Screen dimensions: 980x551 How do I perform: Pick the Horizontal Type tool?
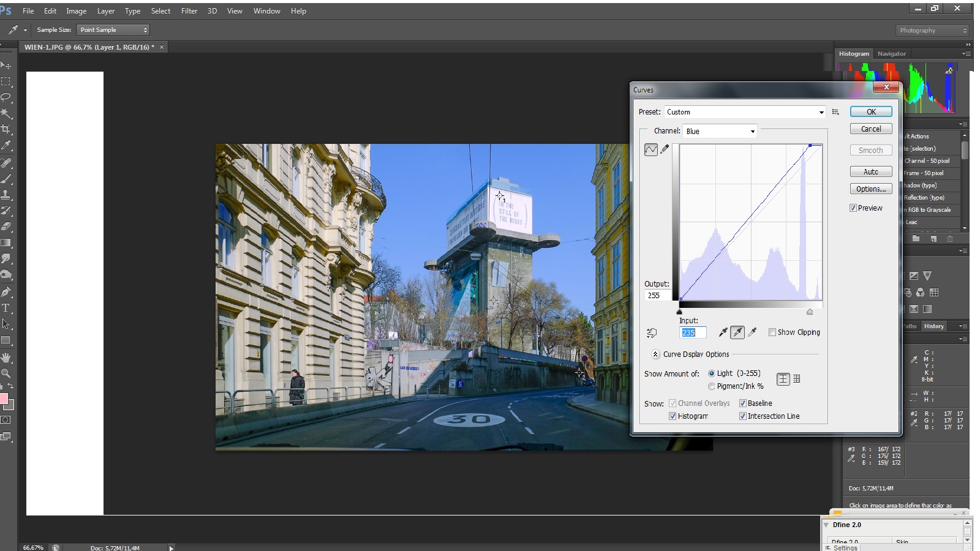6,308
